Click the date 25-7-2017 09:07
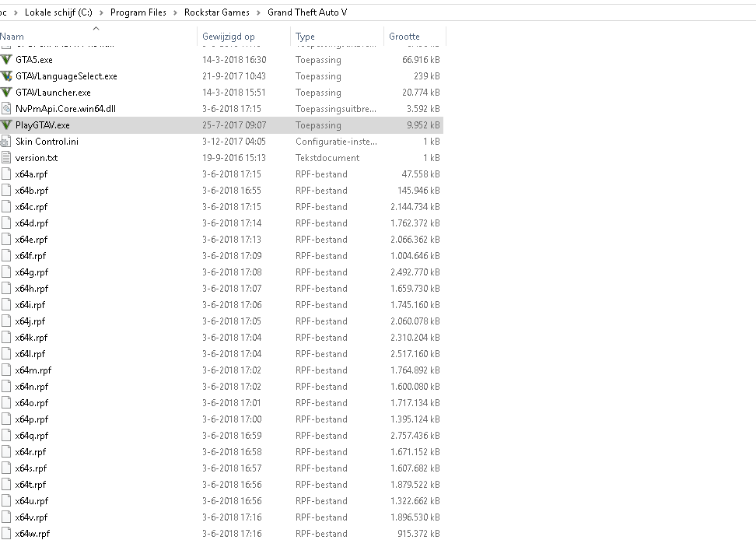Viewport: 756px width, 540px height. tap(234, 125)
